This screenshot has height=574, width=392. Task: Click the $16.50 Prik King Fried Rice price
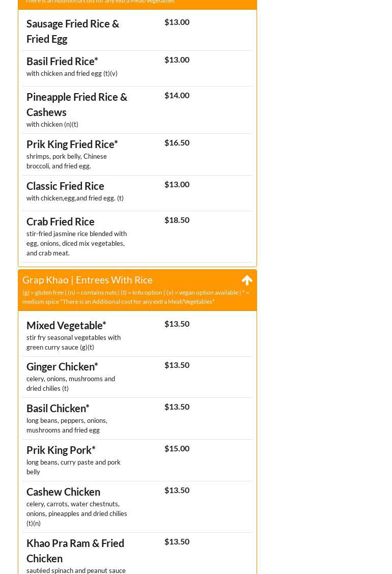coord(177,142)
